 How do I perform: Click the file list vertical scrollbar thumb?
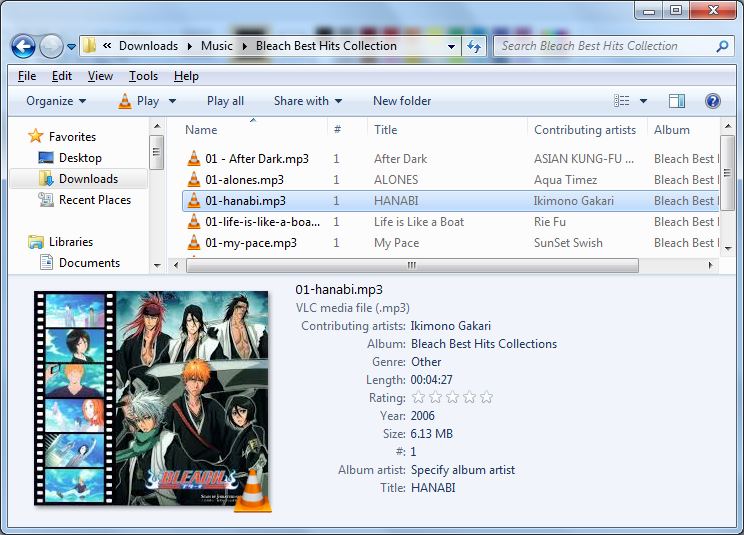[727, 173]
